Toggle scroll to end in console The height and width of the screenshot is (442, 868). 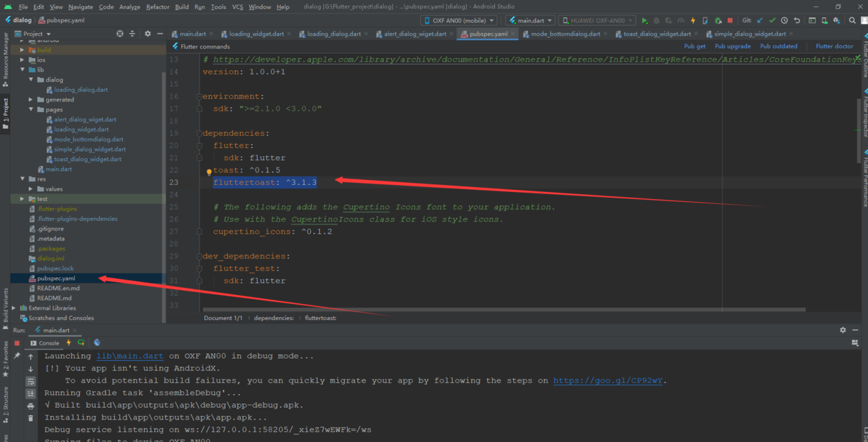(31, 394)
